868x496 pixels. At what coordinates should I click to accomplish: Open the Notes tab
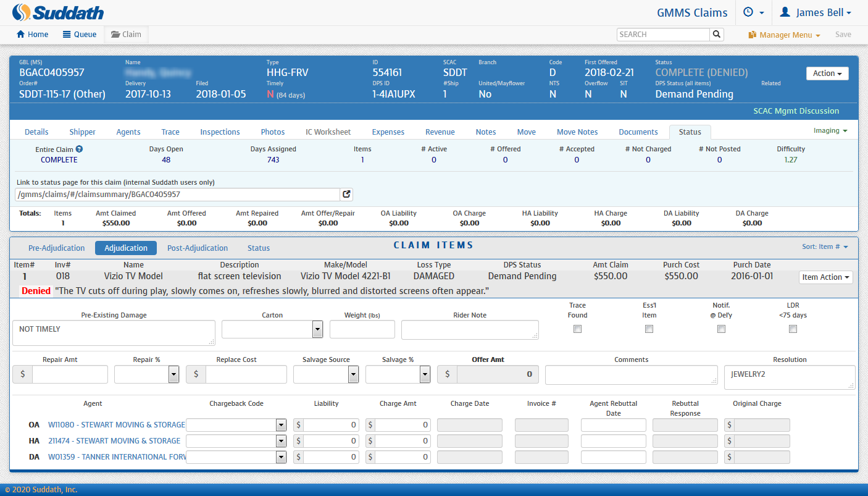(x=486, y=132)
